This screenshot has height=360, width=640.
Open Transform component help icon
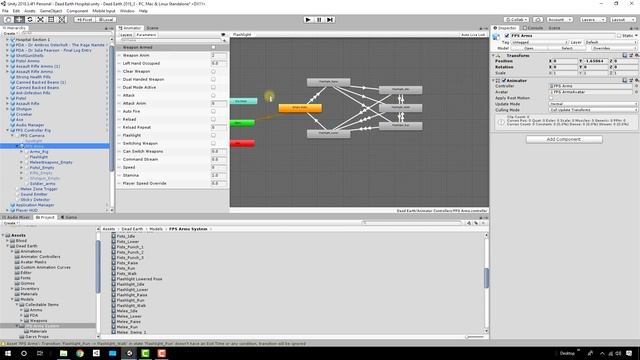pos(625,55)
